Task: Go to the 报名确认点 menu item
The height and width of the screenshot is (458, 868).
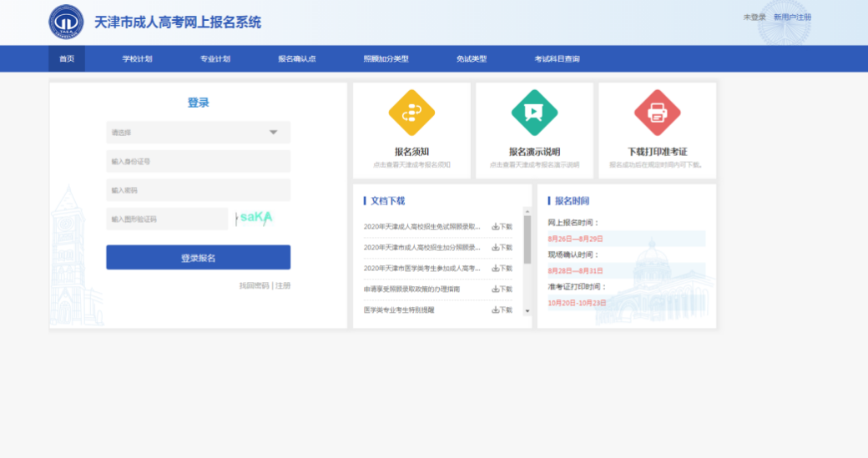Action: coord(296,59)
